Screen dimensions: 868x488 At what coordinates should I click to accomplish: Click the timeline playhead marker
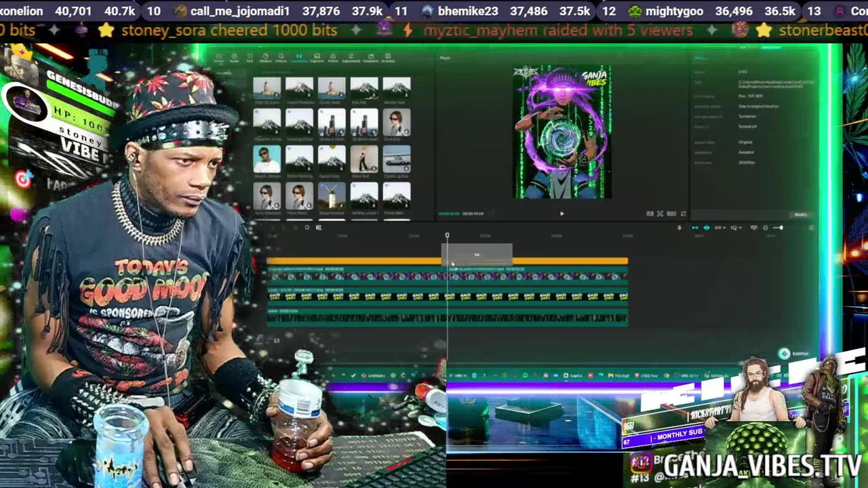447,235
